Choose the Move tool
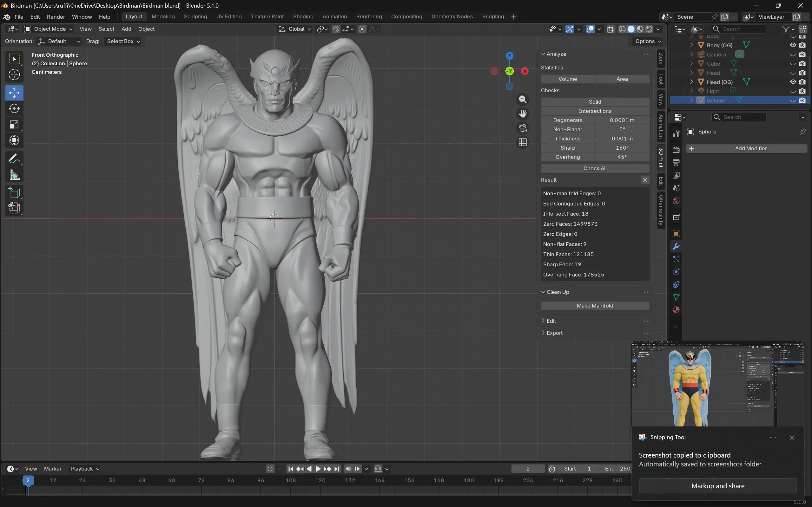 pos(14,93)
